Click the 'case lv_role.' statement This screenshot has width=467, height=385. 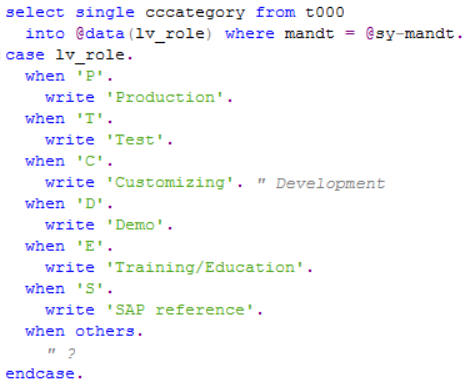click(69, 55)
